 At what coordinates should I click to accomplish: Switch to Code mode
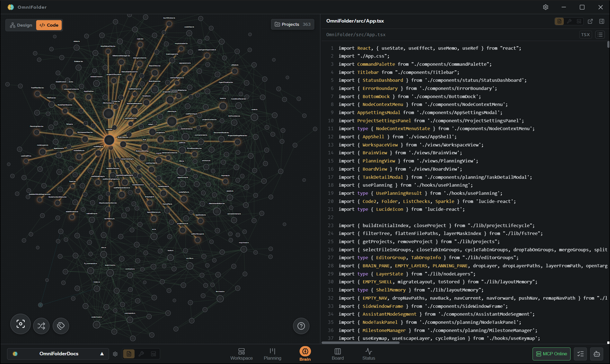coord(49,25)
